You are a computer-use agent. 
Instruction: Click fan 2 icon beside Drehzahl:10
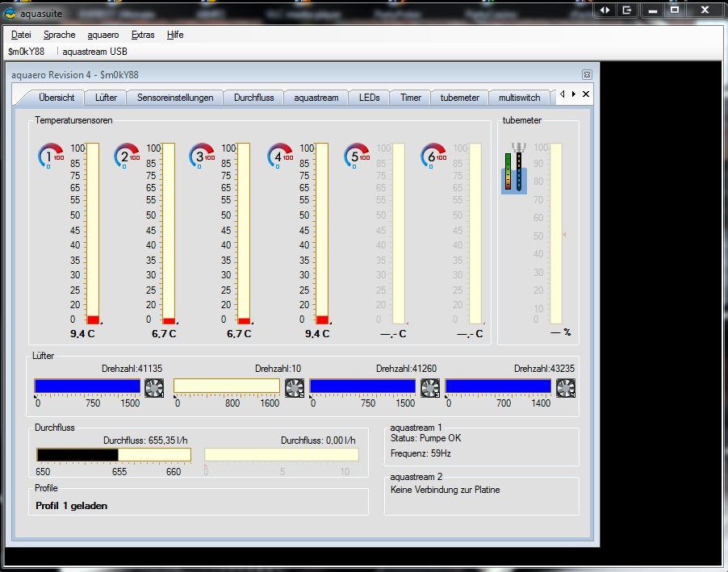click(295, 388)
